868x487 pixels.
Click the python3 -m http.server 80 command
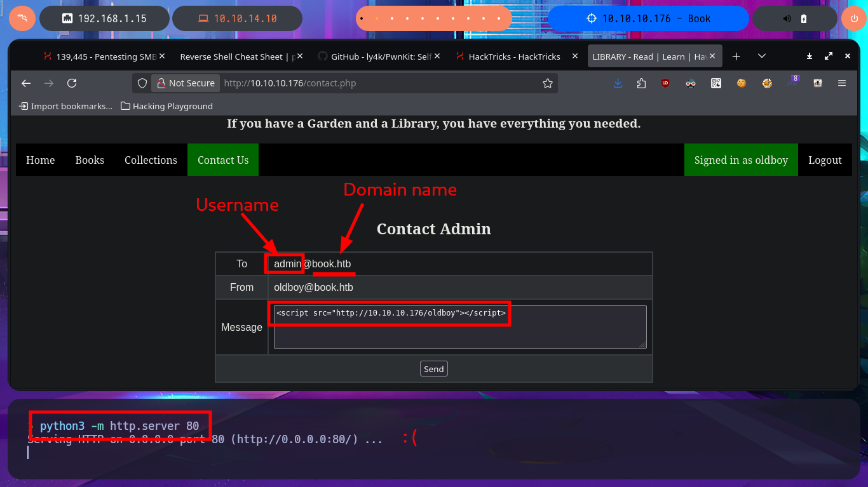[119, 425]
